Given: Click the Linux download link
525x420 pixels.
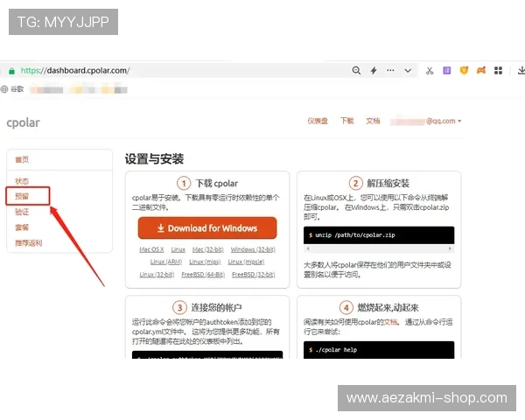Looking at the screenshot, I should pyautogui.click(x=178, y=249).
